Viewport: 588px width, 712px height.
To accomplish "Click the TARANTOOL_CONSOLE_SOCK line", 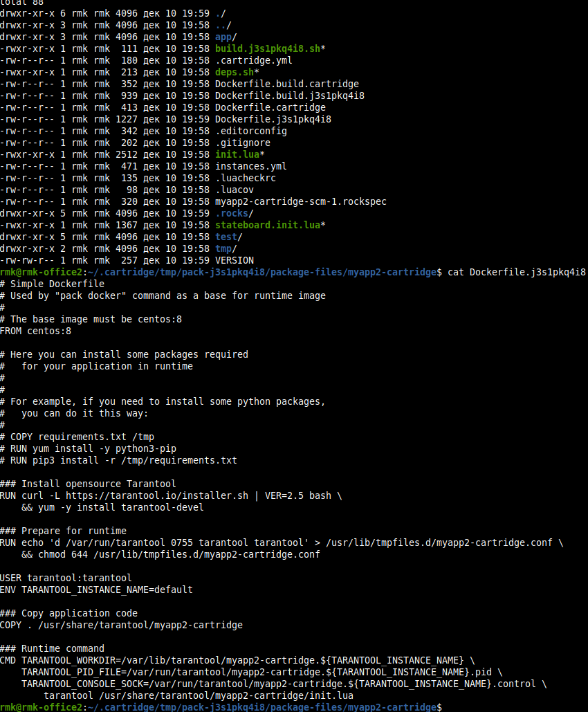I will pos(284,685).
